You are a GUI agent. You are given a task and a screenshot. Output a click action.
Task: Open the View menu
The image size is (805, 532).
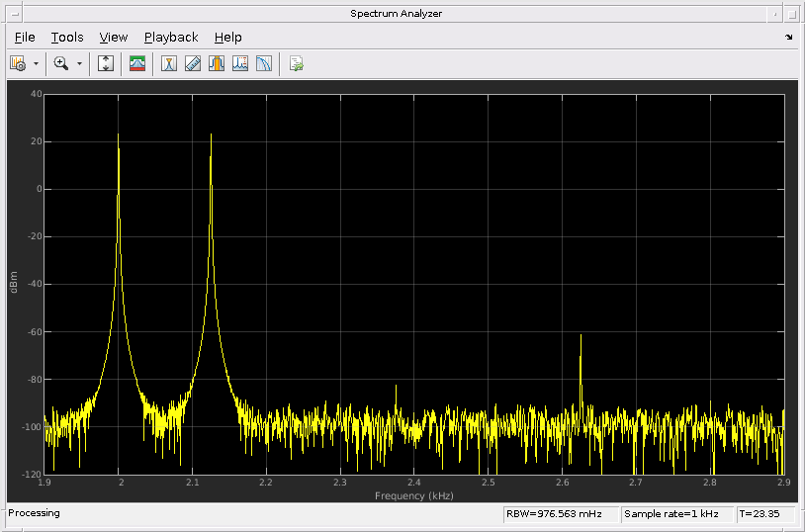tap(114, 38)
